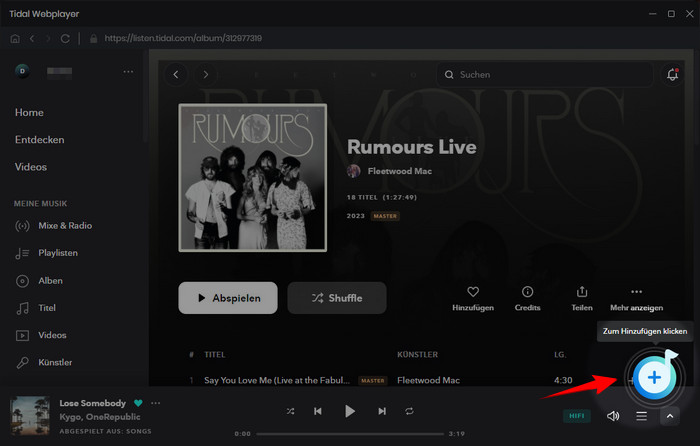Click Fleetwood Mac in the track row
The image size is (700, 446).
tap(429, 380)
